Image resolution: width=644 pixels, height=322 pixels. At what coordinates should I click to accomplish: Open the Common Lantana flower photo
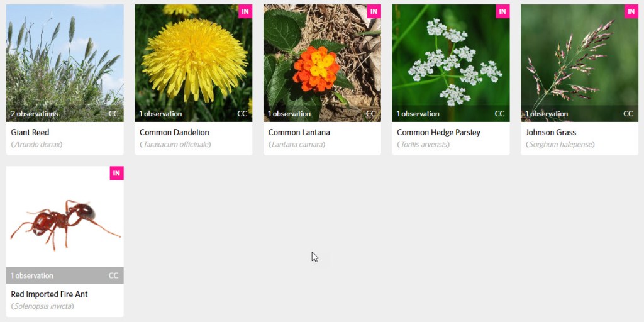(322, 64)
